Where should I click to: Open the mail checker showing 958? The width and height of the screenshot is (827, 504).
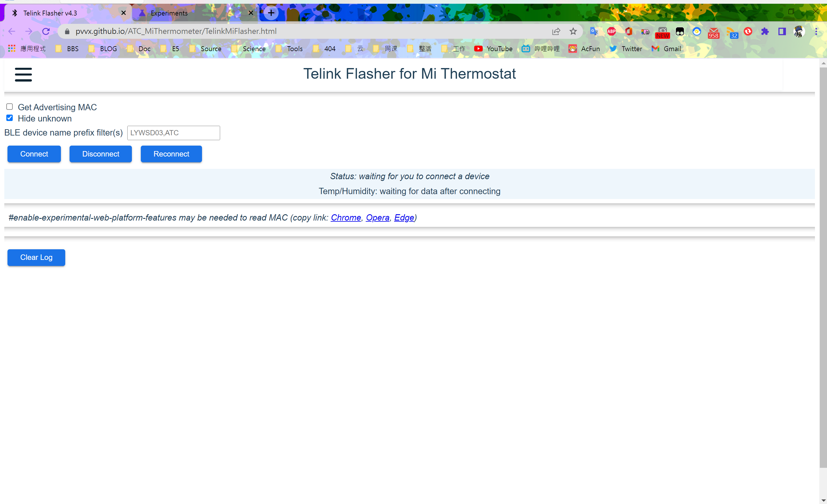[x=713, y=33]
